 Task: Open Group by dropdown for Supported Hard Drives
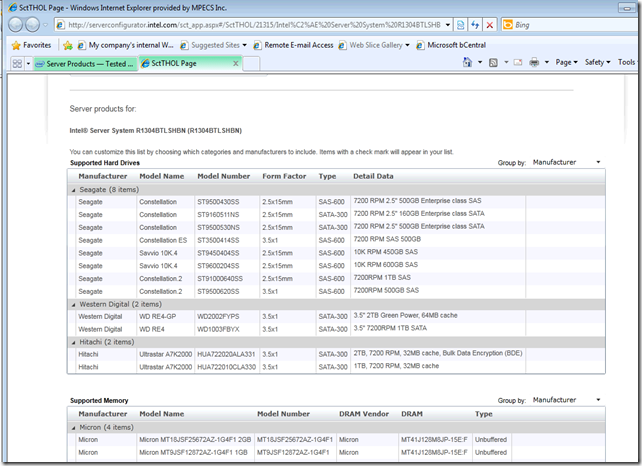[567, 162]
